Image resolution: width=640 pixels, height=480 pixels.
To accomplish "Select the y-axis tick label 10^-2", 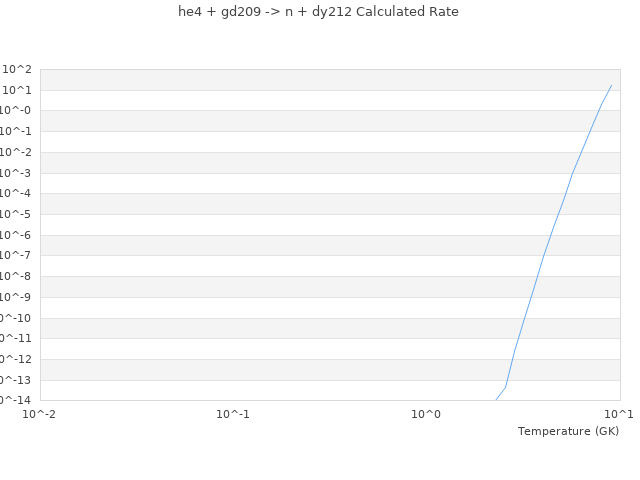I will pos(14,152).
